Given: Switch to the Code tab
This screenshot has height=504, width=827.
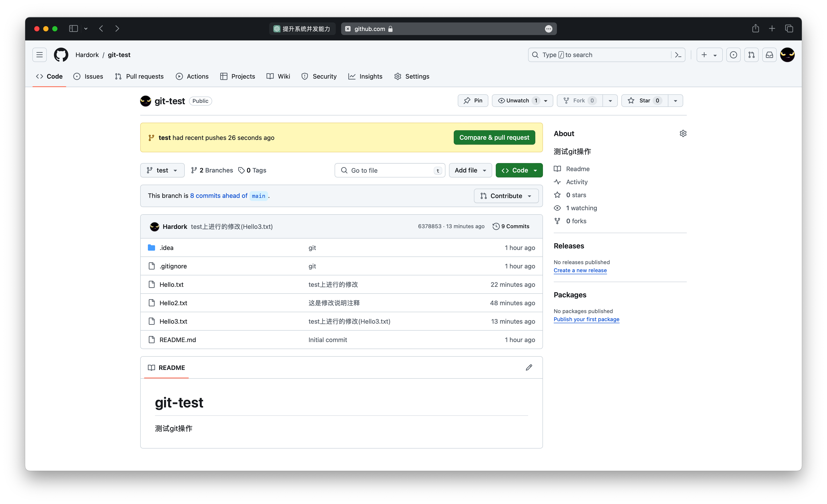Looking at the screenshot, I should tap(49, 76).
